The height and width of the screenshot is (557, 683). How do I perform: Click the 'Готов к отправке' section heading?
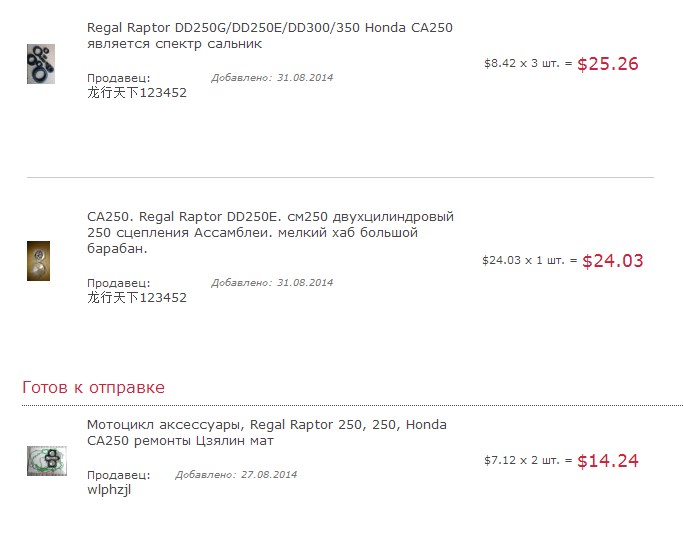click(x=93, y=387)
